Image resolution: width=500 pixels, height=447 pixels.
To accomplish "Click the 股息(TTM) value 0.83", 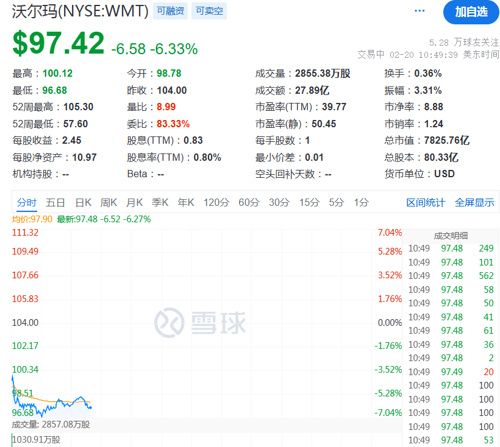I will (x=193, y=140).
